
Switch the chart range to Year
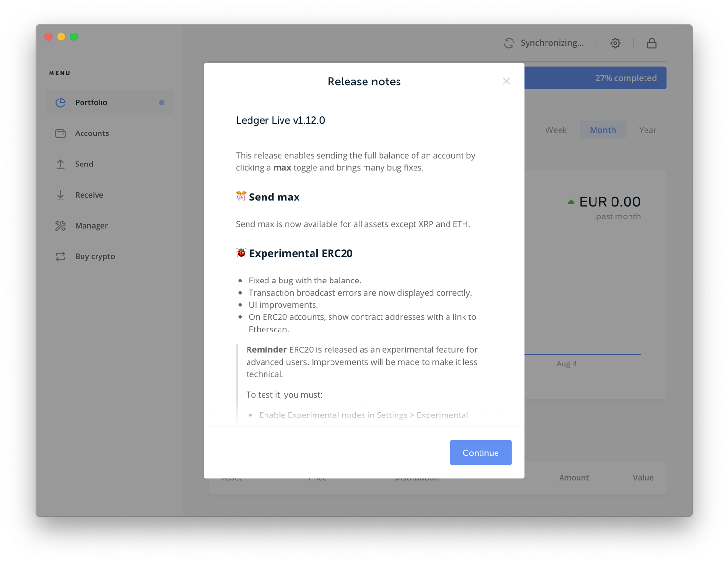pyautogui.click(x=647, y=130)
